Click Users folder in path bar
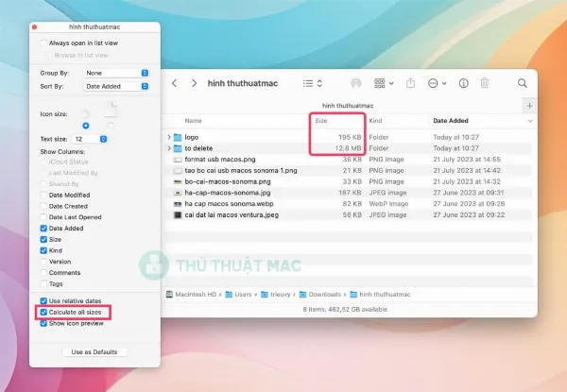Viewport: 567px width, 392px height. click(238, 295)
